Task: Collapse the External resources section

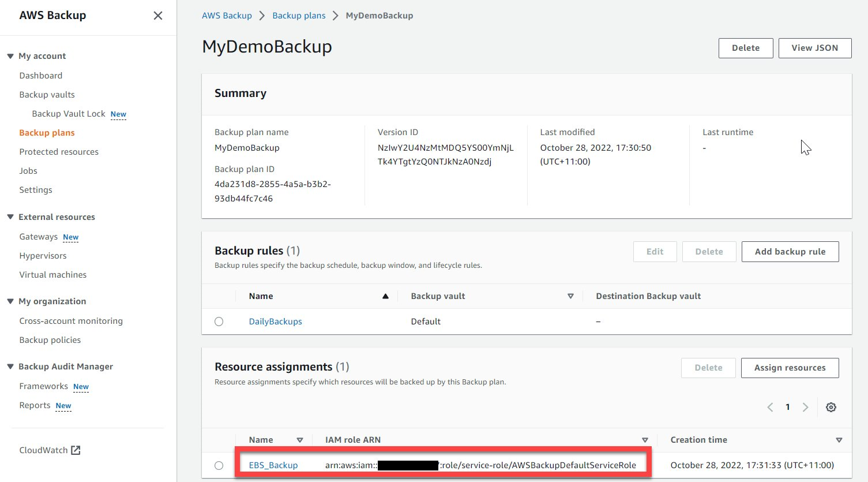Action: point(10,217)
